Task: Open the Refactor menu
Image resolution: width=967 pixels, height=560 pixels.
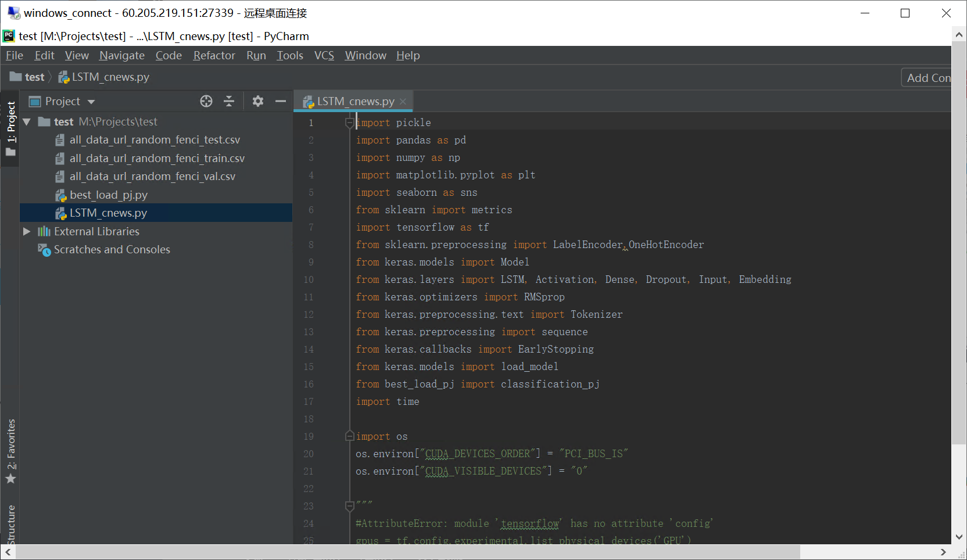Action: click(x=214, y=55)
